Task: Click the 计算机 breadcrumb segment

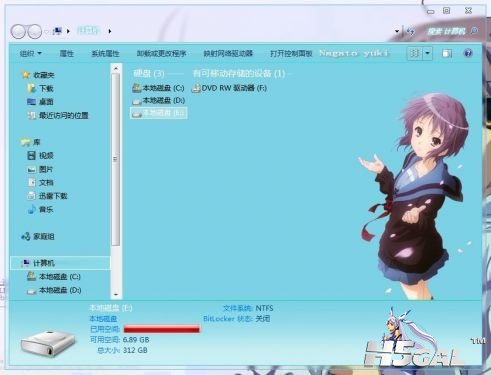Action: [x=88, y=31]
